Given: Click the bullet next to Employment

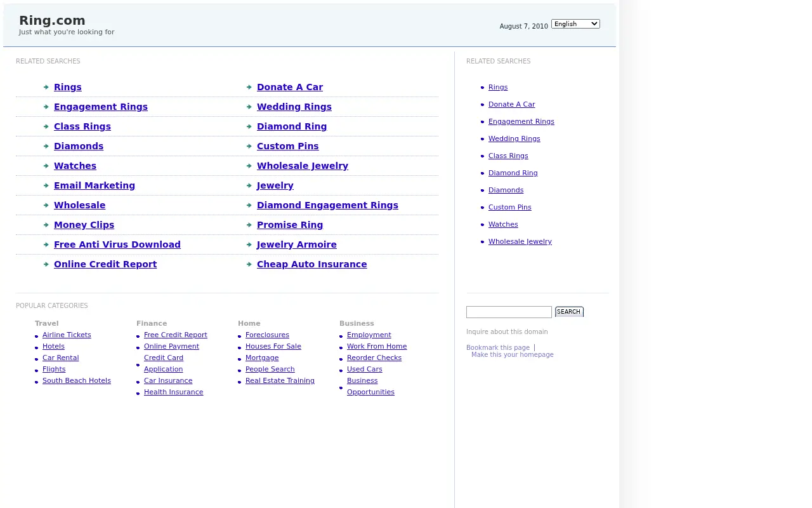Looking at the screenshot, I should click(341, 336).
